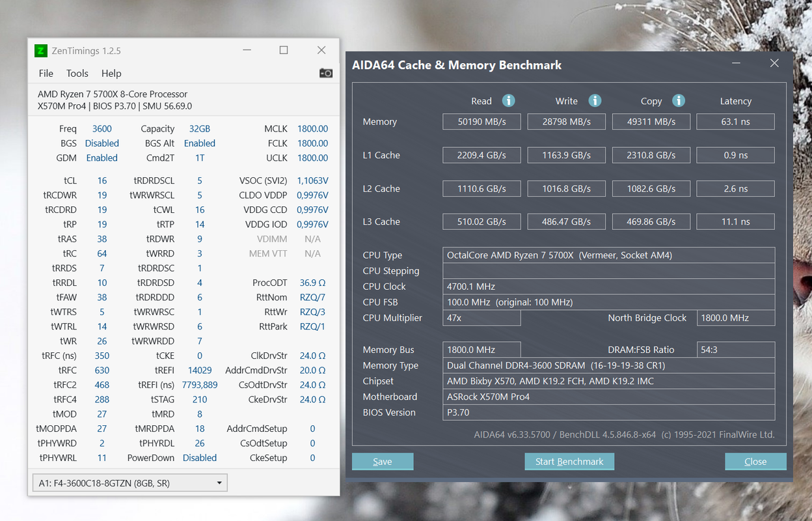Click the tREFI value 14029

tap(200, 370)
